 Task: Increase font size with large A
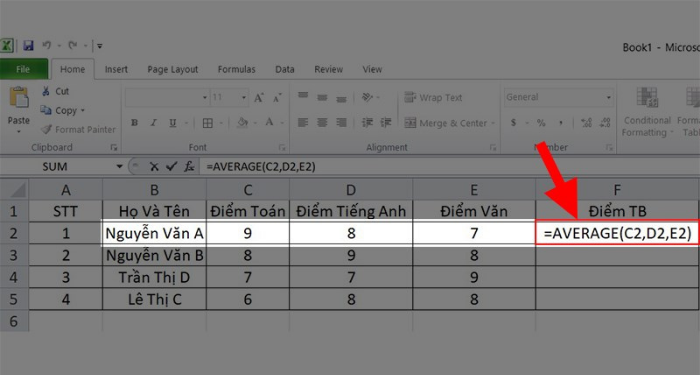tap(259, 98)
